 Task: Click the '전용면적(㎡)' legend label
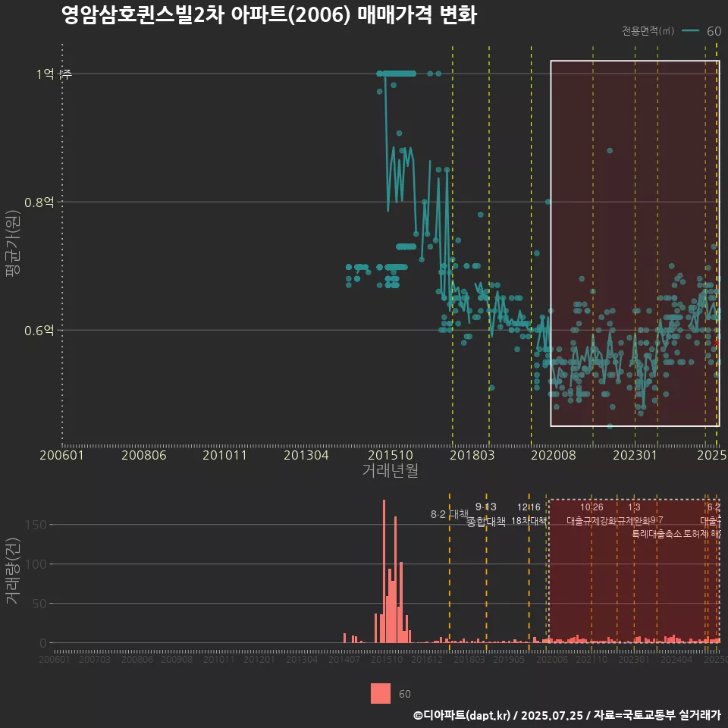tap(648, 31)
